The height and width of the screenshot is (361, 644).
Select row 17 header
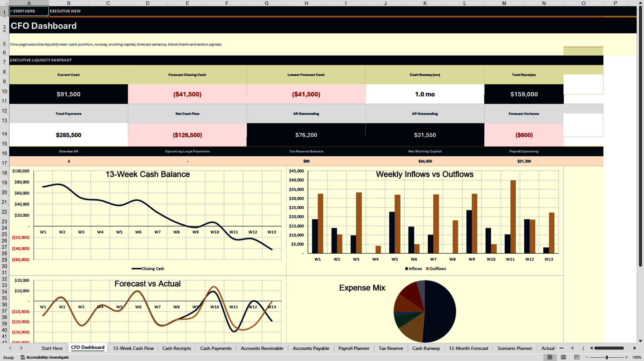tap(4, 163)
